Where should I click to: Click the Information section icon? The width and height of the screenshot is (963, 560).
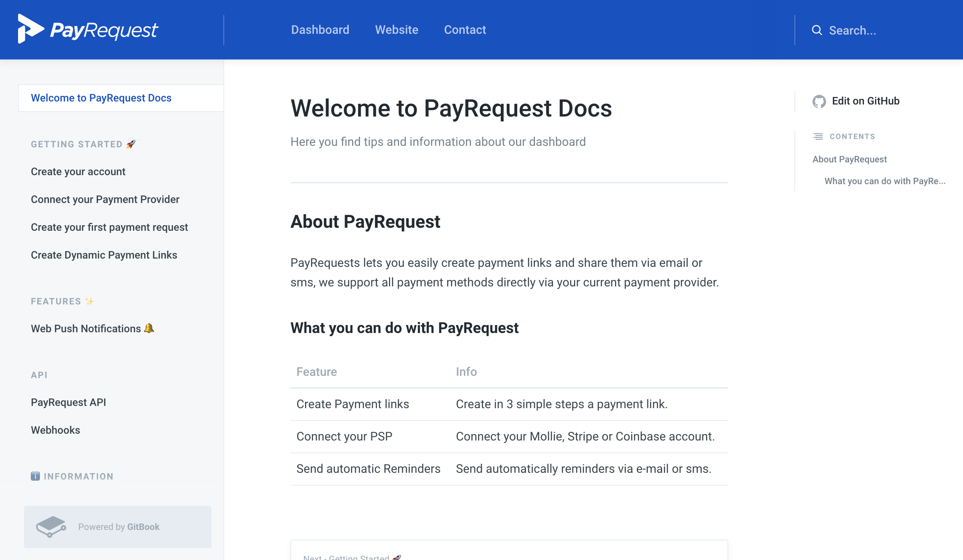[x=35, y=476]
